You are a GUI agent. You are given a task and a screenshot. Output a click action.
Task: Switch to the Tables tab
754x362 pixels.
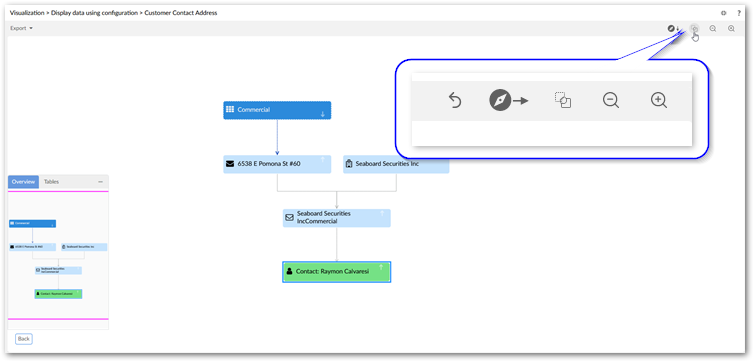click(51, 182)
